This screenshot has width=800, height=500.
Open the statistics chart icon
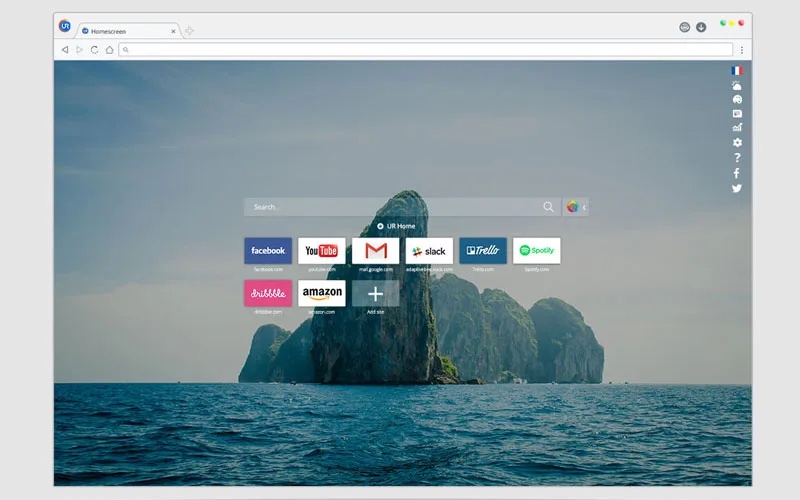737,128
